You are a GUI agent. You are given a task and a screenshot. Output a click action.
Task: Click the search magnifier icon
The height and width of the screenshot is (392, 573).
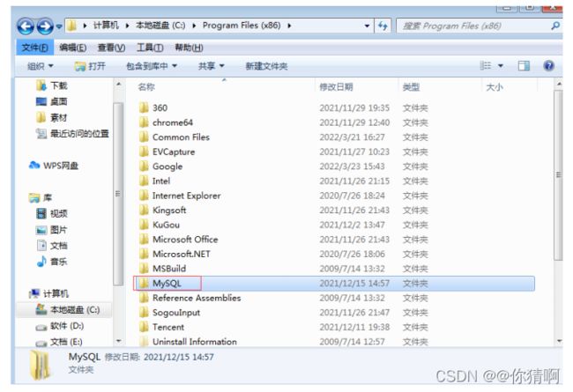(x=555, y=26)
